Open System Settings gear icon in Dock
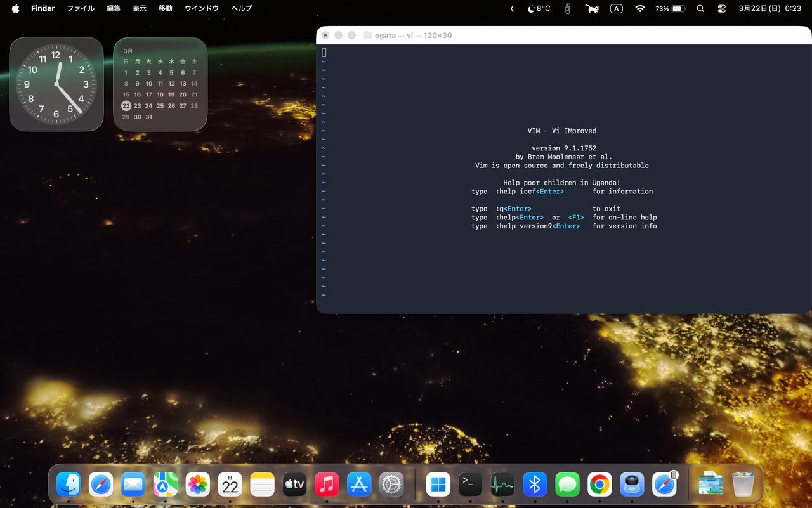The height and width of the screenshot is (508, 812). (x=391, y=485)
